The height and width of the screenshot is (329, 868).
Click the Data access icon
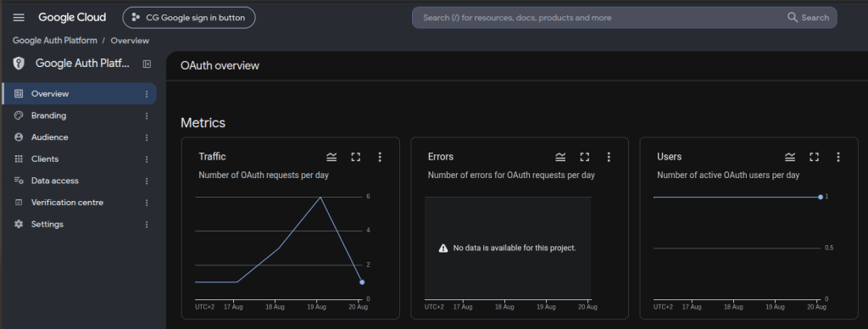19,181
